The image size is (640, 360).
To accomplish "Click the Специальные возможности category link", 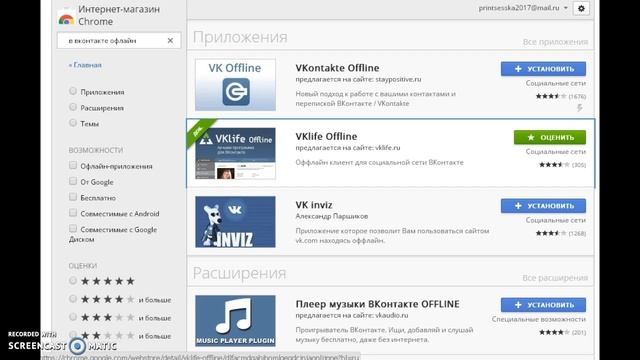I will 539,320.
